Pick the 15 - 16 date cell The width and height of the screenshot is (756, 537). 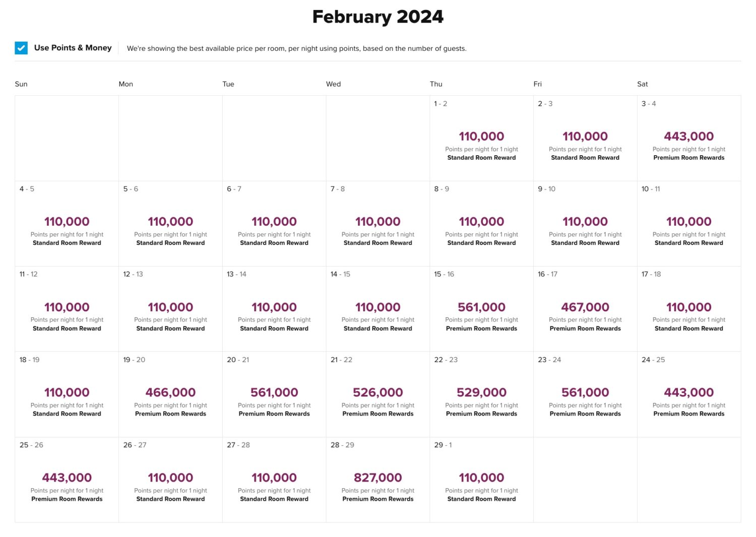(x=481, y=309)
